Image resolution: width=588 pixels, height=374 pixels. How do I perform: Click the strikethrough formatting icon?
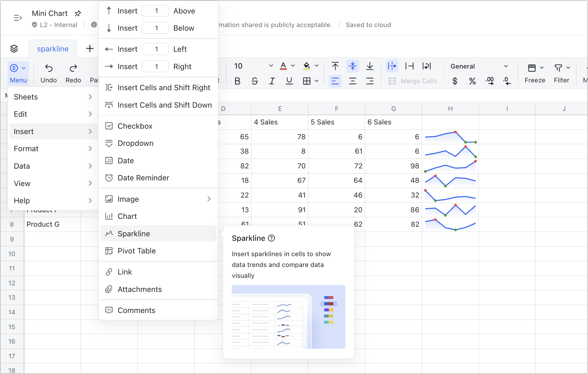tap(255, 81)
